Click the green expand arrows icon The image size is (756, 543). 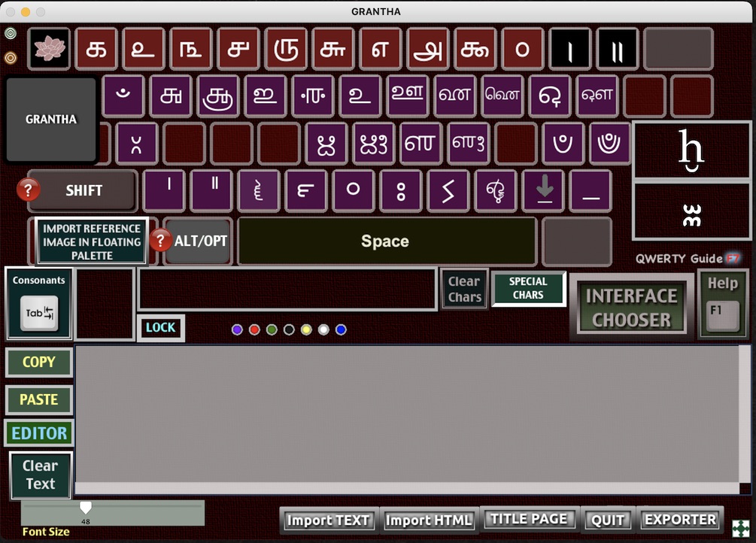point(740,527)
